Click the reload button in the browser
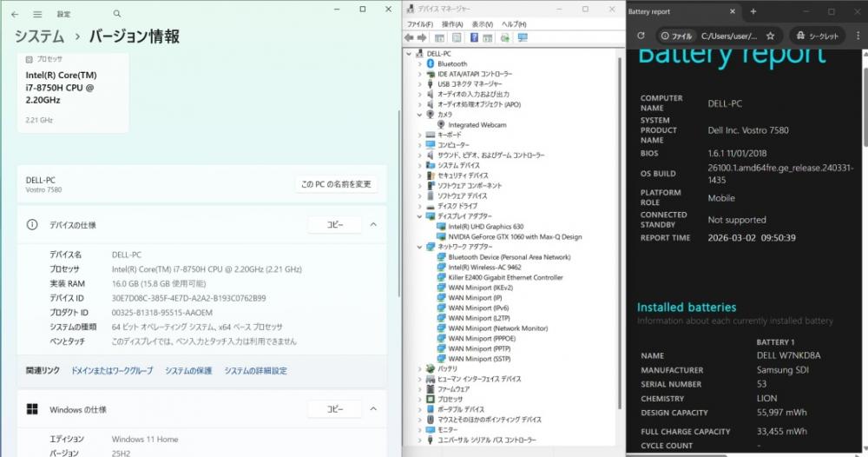Viewport: 868px width, 457px height. click(x=641, y=36)
